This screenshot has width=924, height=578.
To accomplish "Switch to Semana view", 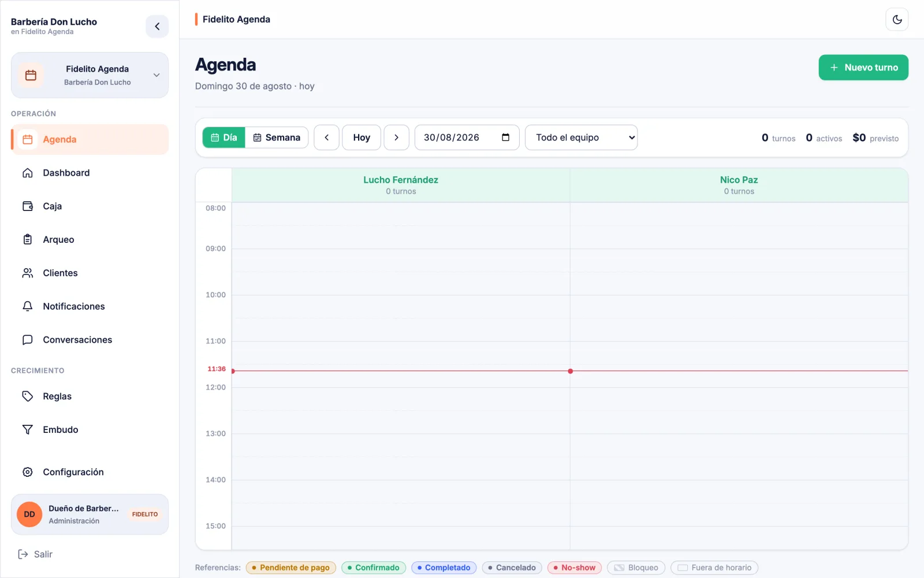I will click(x=277, y=138).
